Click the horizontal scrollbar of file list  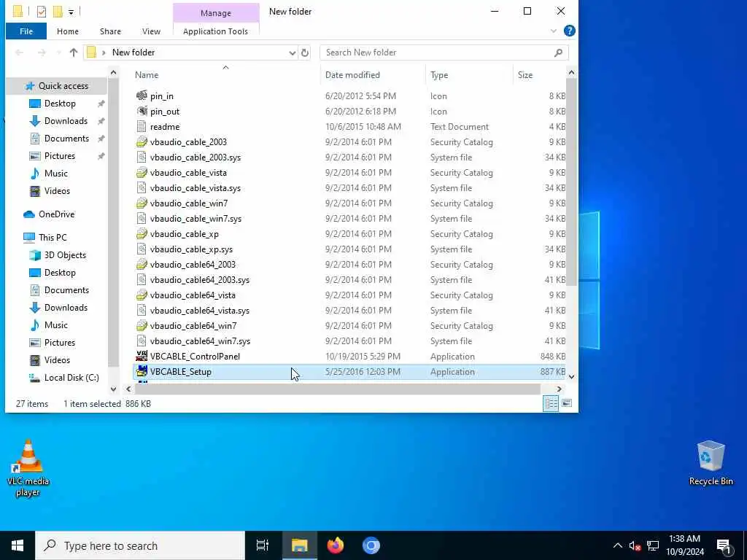click(x=338, y=389)
